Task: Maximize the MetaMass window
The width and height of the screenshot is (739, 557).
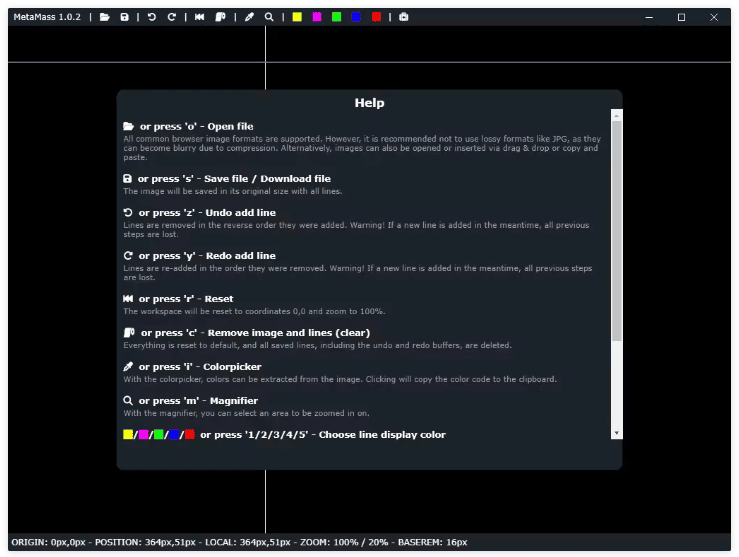Action: (x=682, y=17)
